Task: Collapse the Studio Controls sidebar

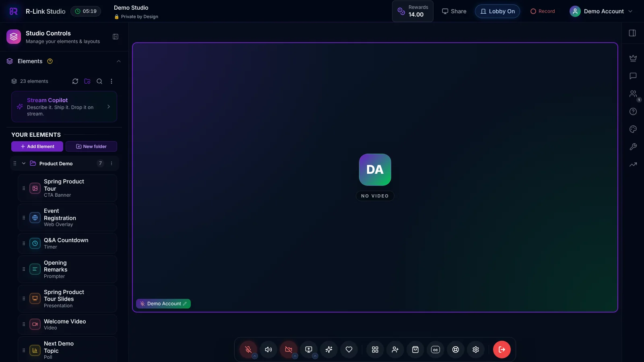Action: tap(116, 37)
